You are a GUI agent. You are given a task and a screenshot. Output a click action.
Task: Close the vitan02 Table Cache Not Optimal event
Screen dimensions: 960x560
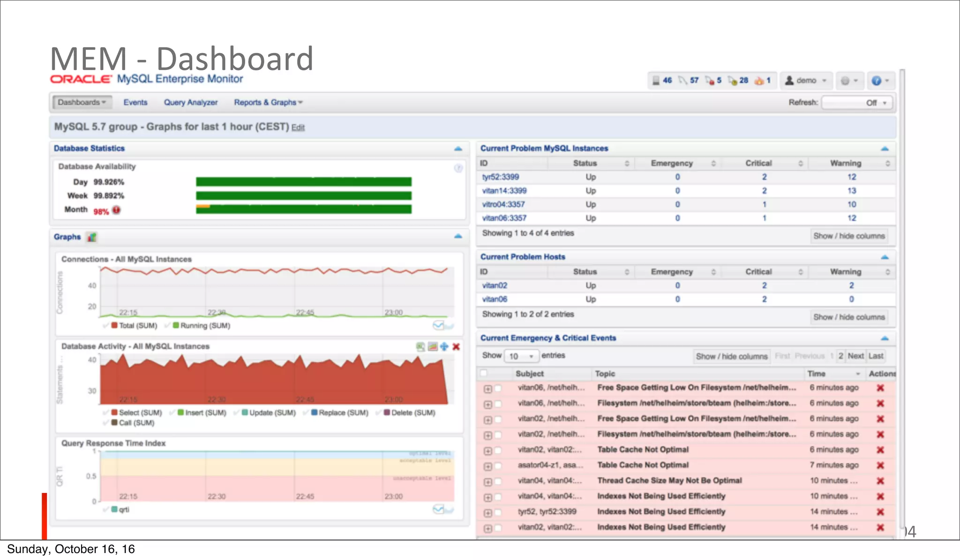tap(880, 450)
